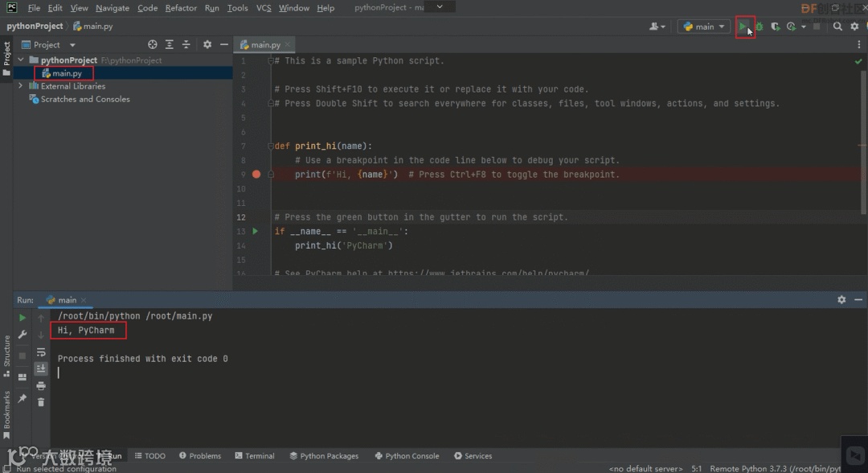Open editor tab options three-dot menu
Image resolution: width=868 pixels, height=473 pixels.
859,45
